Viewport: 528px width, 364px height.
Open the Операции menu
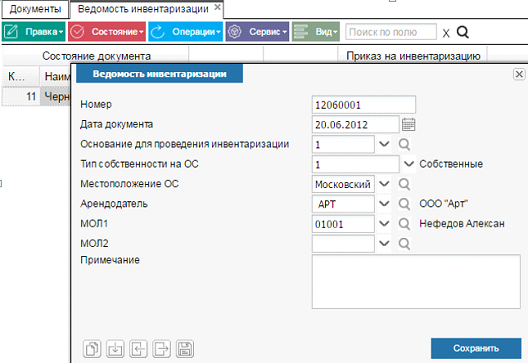(x=186, y=32)
